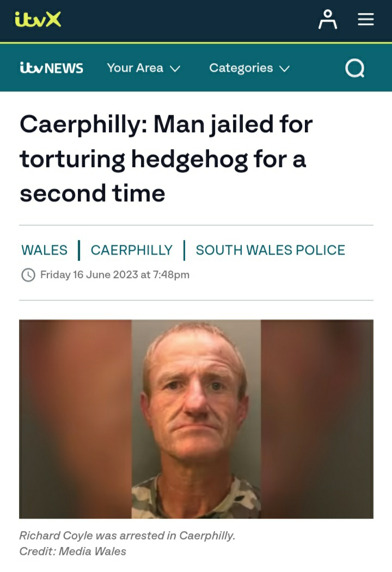Click the Credit: Media Wales text
The image size is (392, 572).
tap(72, 551)
